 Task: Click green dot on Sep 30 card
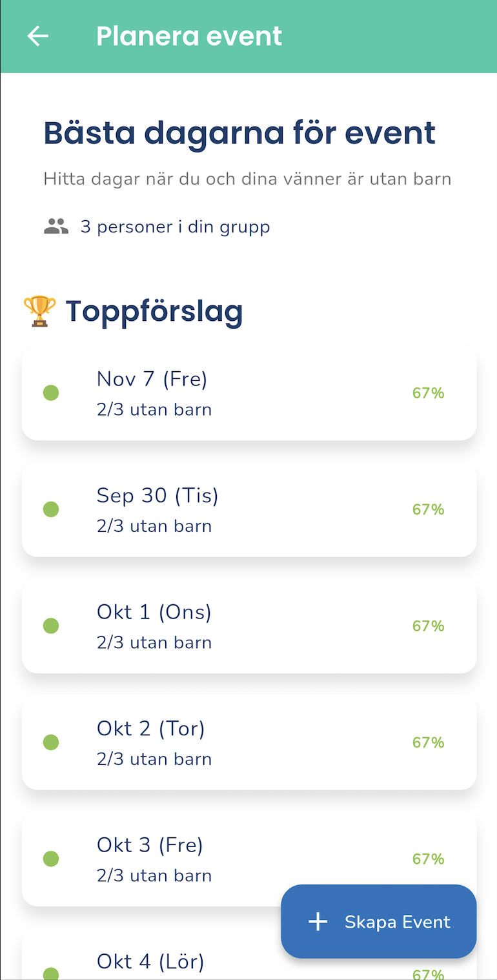click(x=51, y=509)
